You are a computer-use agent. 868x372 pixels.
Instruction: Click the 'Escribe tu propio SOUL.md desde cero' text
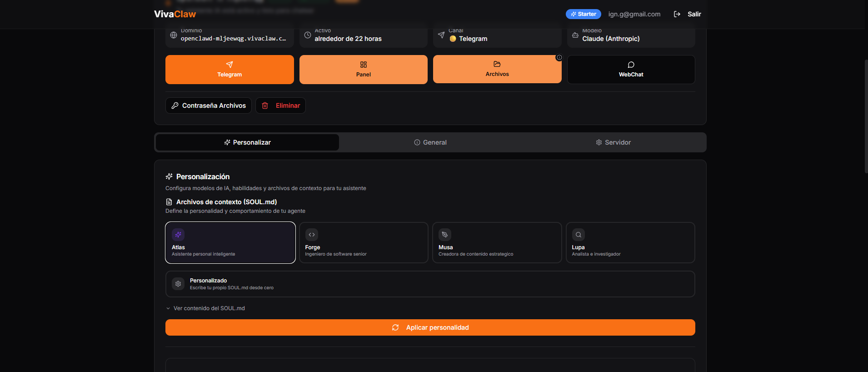coord(232,288)
